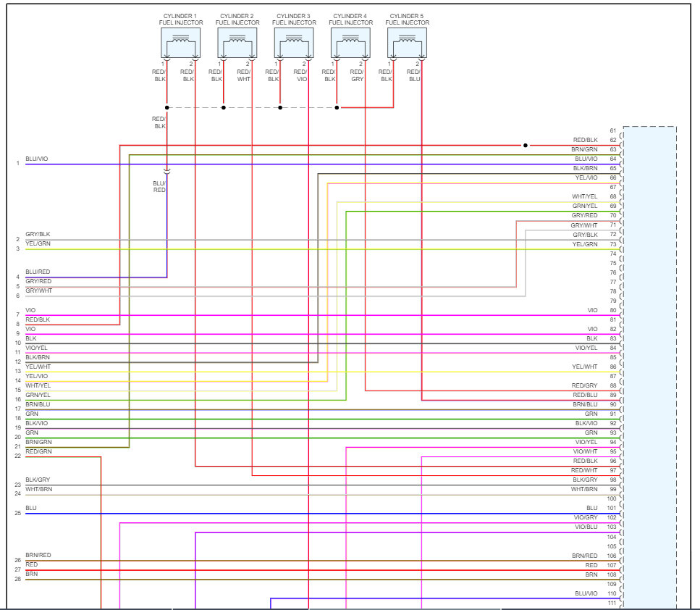Click the splice dot under Cylinder 4 injector
Image resolution: width=700 pixels, height=610 pixels.
[x=337, y=107]
